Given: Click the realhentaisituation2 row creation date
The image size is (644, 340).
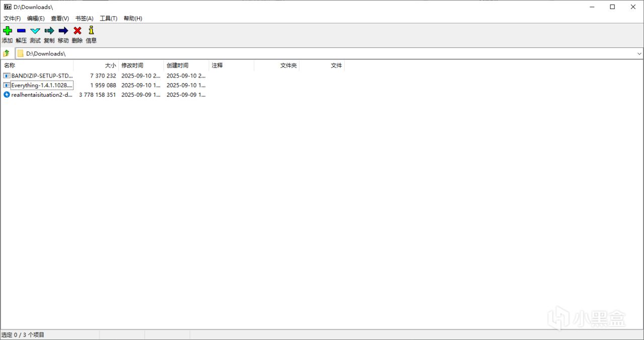Looking at the screenshot, I should coord(186,95).
